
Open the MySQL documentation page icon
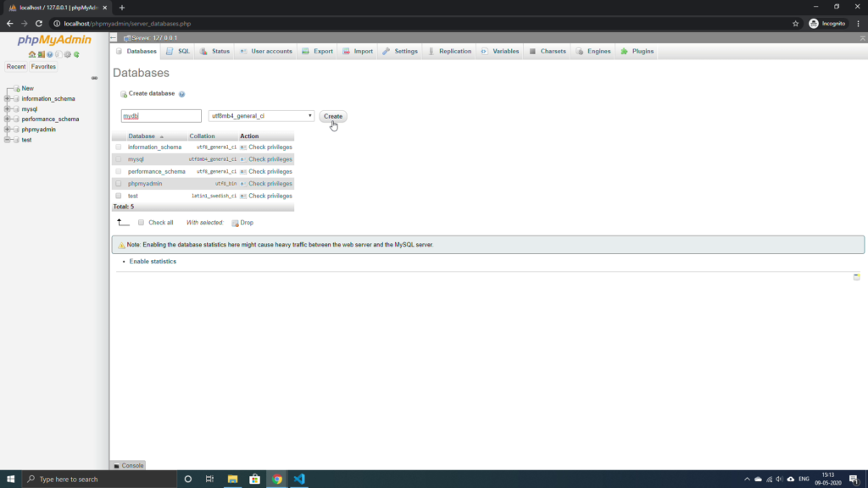pos(58,54)
